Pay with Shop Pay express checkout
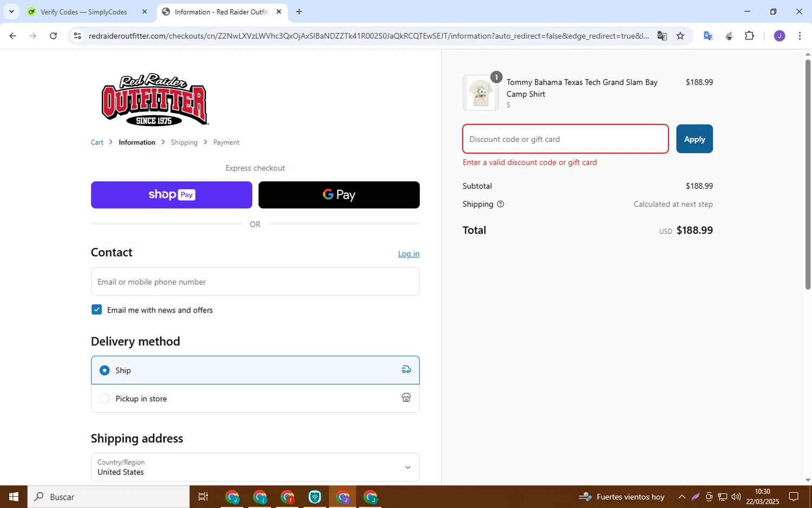Image resolution: width=812 pixels, height=508 pixels. [x=172, y=195]
